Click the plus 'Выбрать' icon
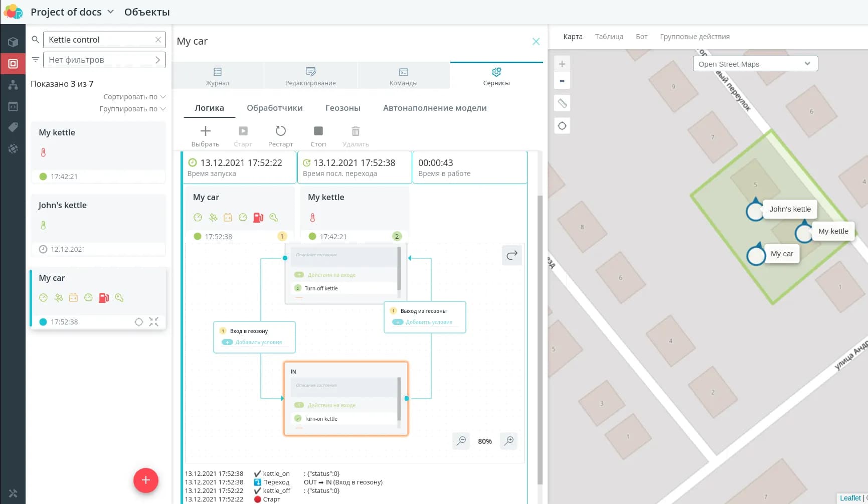This screenshot has width=868, height=504. point(205,131)
